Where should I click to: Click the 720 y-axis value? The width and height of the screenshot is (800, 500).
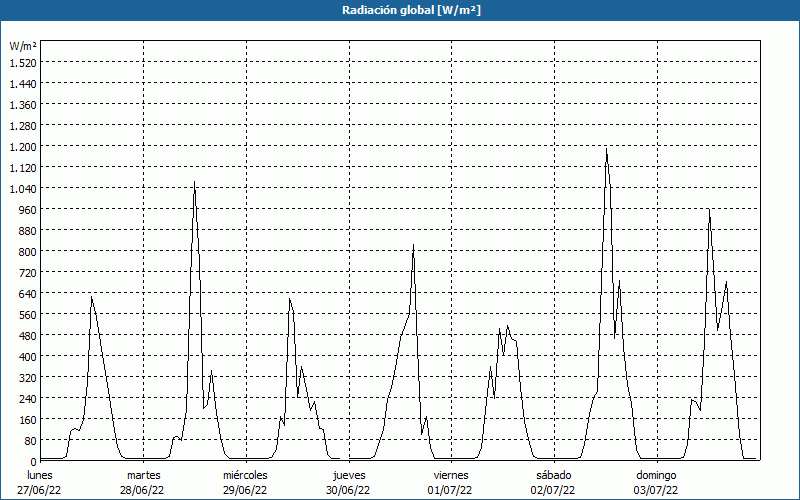(x=29, y=272)
